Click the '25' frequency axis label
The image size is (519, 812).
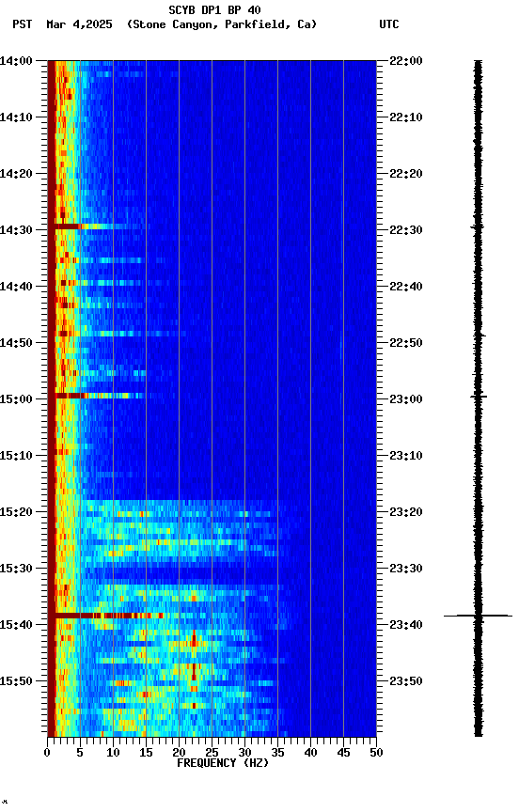tap(212, 753)
